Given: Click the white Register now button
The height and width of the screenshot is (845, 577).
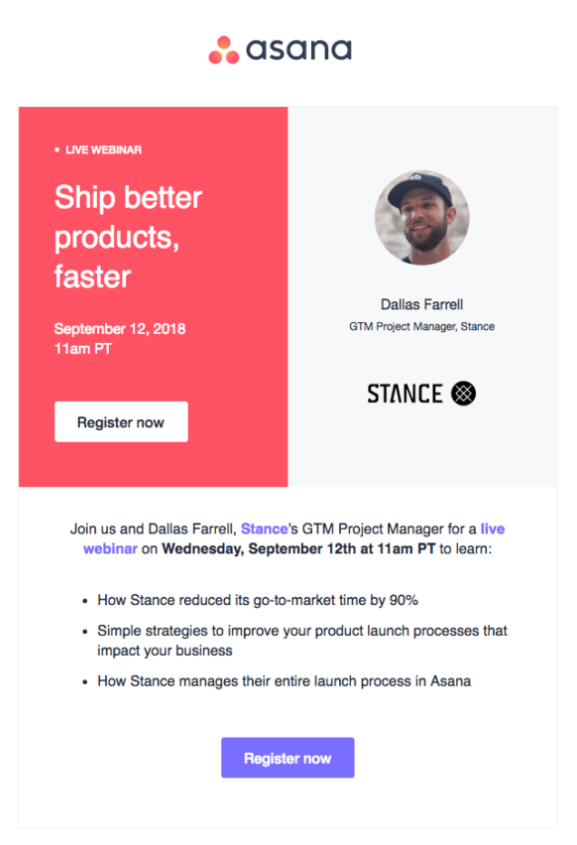Looking at the screenshot, I should point(121,421).
